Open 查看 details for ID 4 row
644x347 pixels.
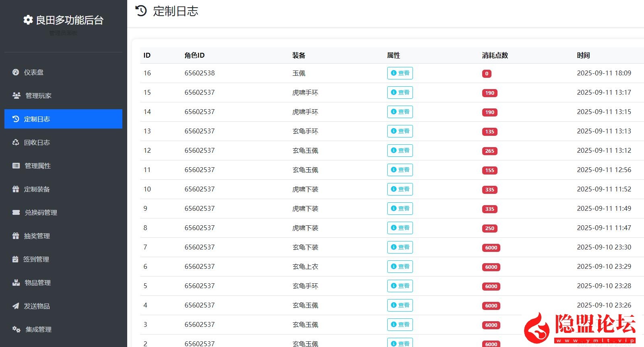(400, 305)
